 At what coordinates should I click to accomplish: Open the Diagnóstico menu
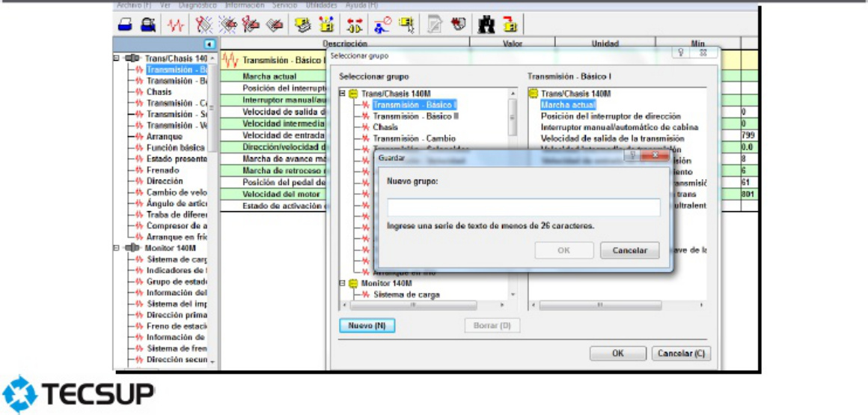click(x=199, y=5)
